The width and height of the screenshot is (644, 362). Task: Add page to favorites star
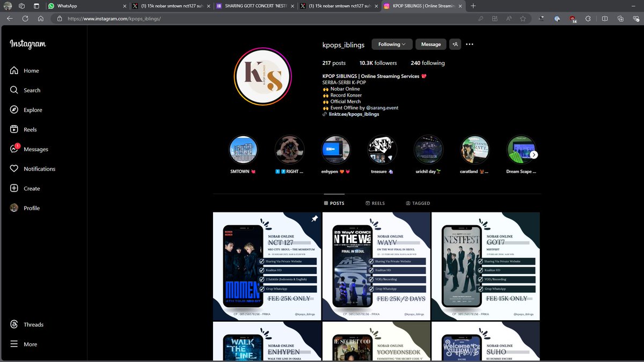point(523,18)
